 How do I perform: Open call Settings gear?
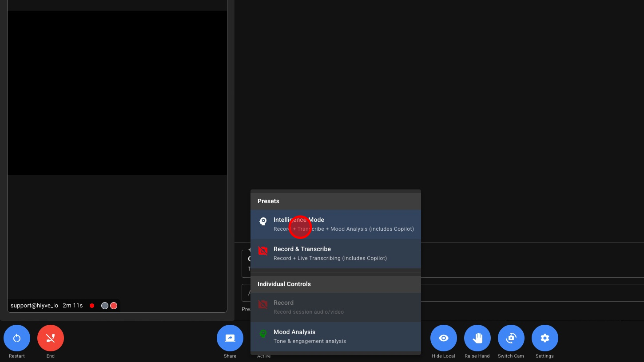(x=545, y=338)
